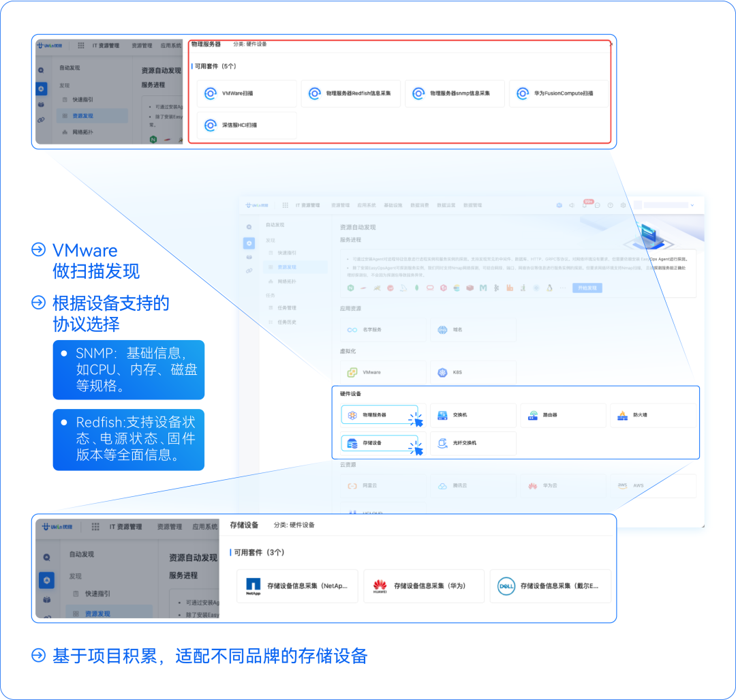Screen dimensions: 736x700
Task: Select the 光纤交换机 device card
Action: [x=473, y=443]
